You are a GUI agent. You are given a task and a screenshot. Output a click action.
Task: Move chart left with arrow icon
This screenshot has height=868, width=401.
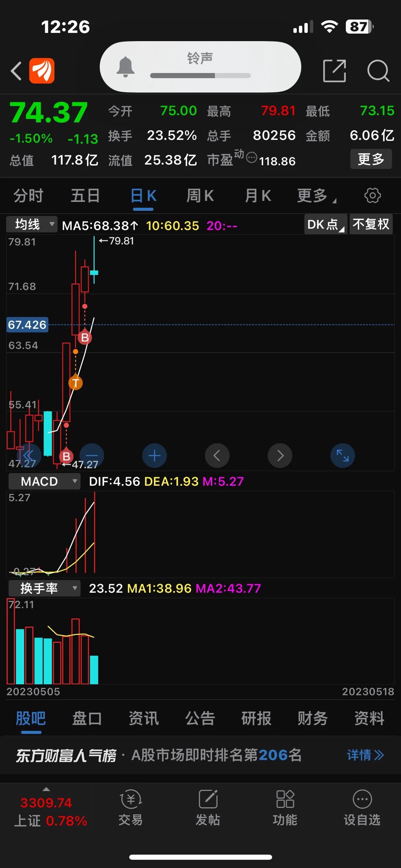217,456
